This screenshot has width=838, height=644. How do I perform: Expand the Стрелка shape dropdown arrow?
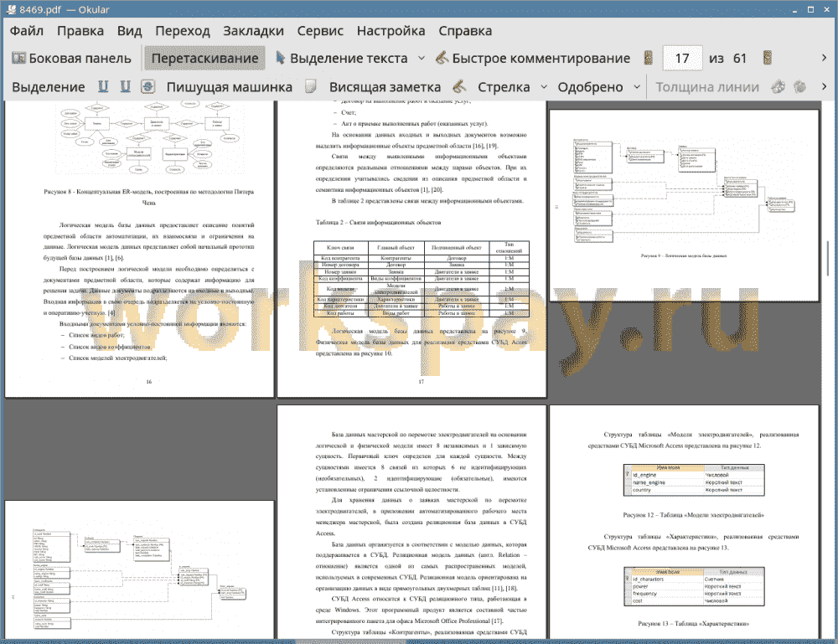[x=544, y=87]
